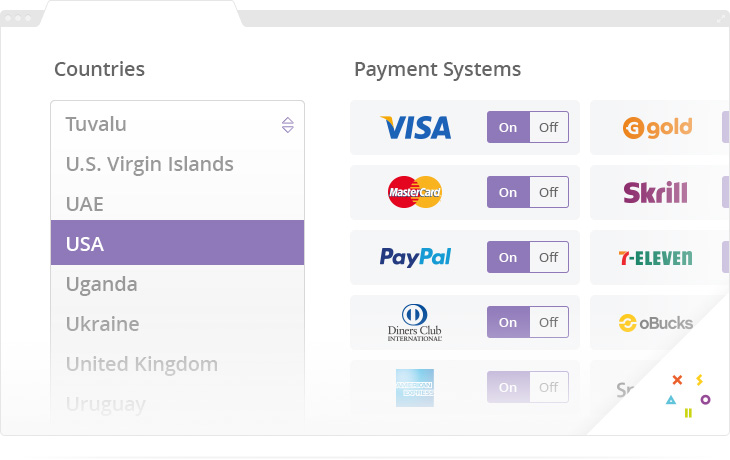Click the 7-Eleven logo

656,257
